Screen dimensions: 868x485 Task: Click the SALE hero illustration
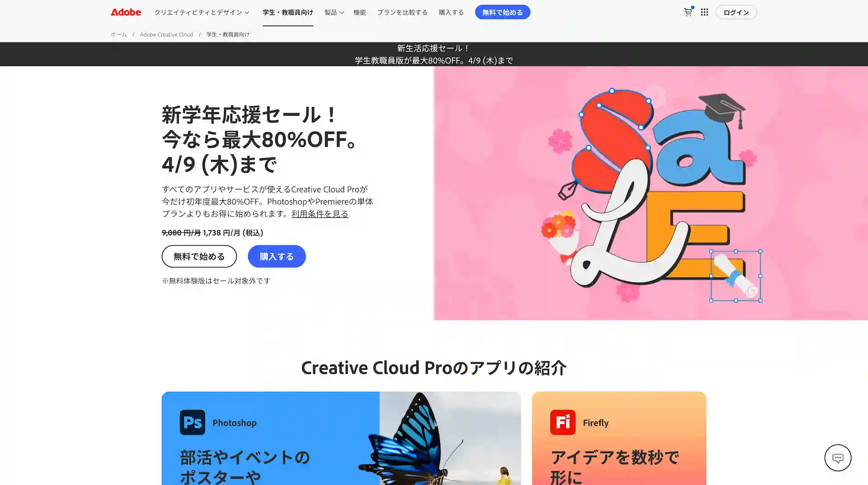pos(651,193)
